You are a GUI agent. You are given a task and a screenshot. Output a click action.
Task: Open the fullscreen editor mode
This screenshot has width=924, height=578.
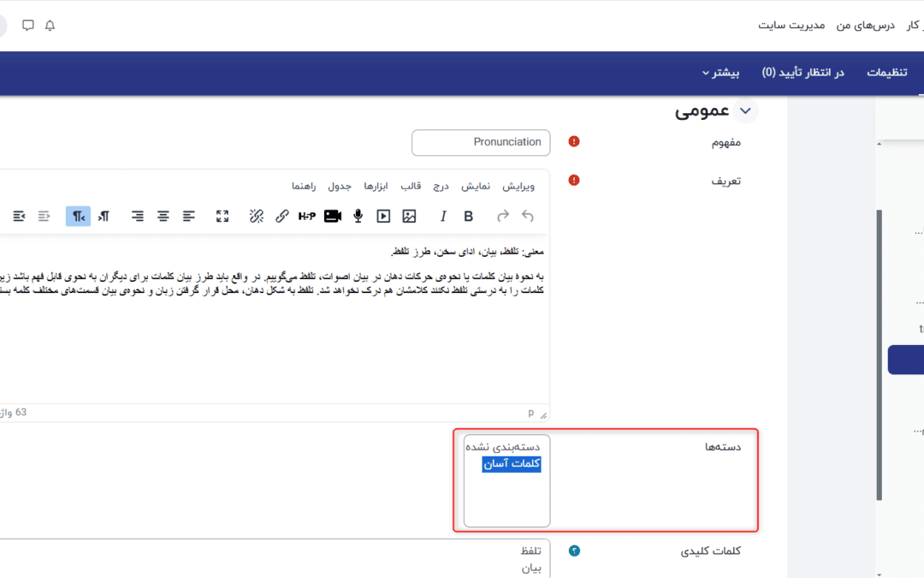[222, 217]
